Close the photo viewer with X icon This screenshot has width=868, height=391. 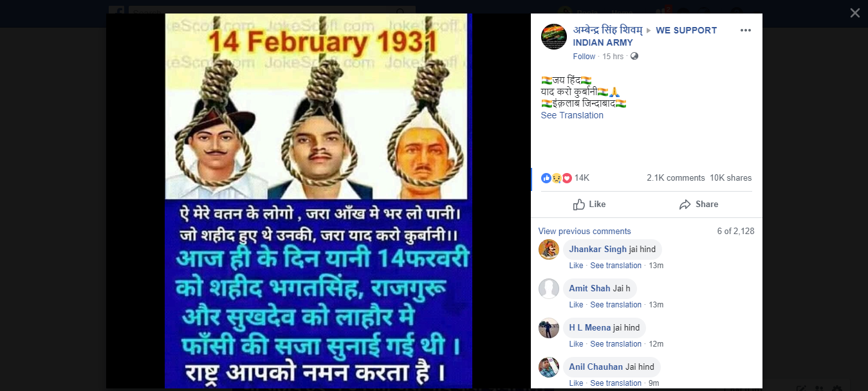point(854,13)
